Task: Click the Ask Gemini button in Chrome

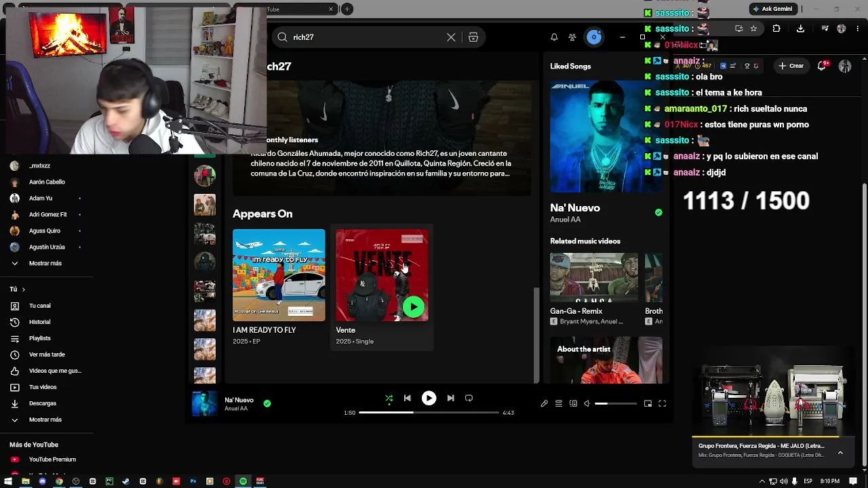Action: click(x=772, y=9)
